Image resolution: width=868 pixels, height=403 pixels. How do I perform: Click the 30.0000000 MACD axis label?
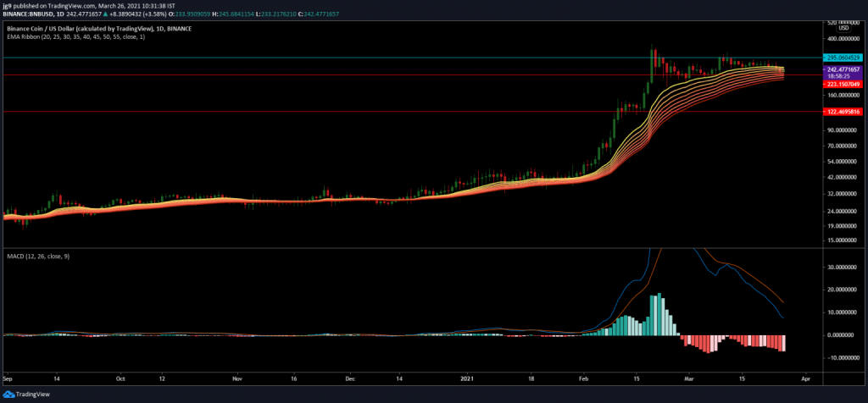pos(843,267)
